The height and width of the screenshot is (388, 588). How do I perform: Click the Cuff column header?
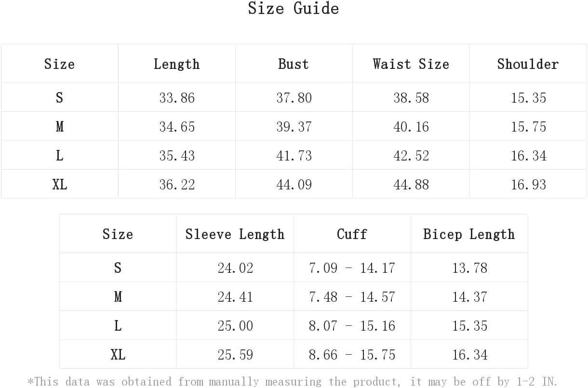352,234
